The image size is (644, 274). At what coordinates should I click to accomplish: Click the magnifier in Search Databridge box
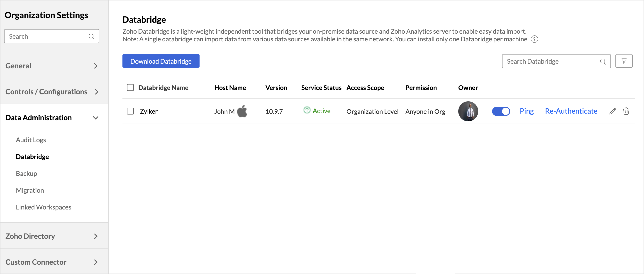point(603,61)
